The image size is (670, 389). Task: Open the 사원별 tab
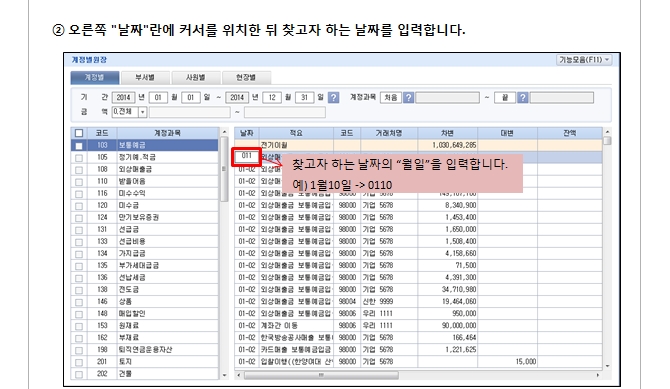click(196, 77)
